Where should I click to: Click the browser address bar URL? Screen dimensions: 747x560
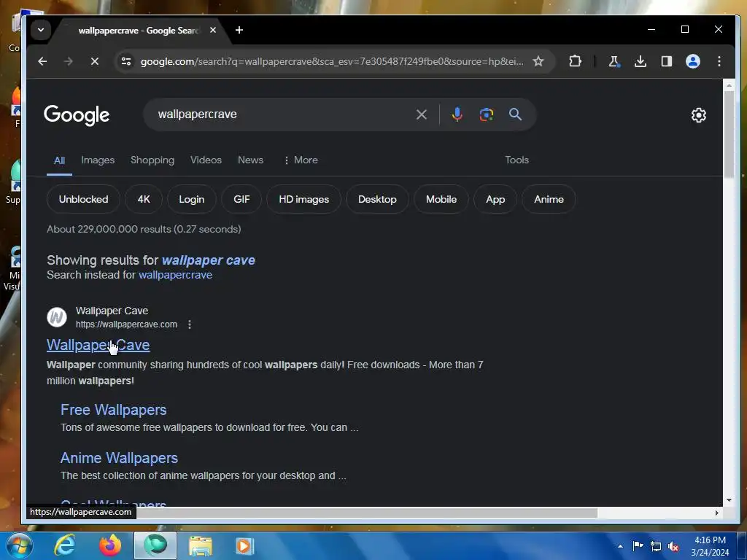332,61
